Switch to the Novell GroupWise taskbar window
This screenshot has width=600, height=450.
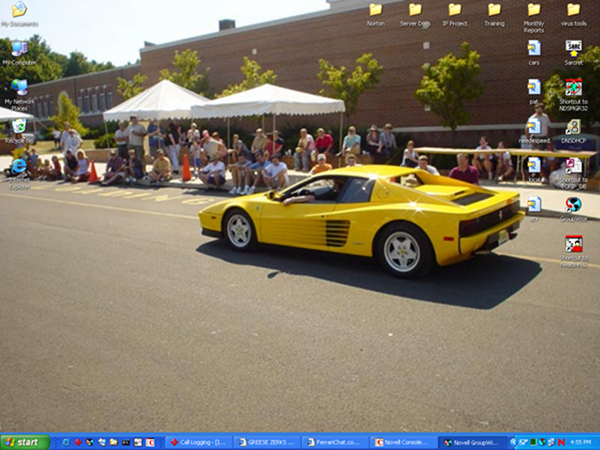pyautogui.click(x=472, y=442)
